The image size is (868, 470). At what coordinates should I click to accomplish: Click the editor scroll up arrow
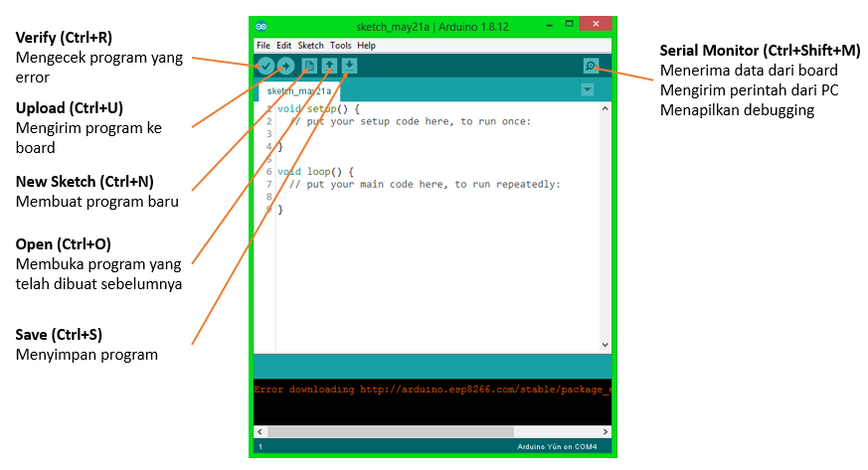pyautogui.click(x=606, y=109)
